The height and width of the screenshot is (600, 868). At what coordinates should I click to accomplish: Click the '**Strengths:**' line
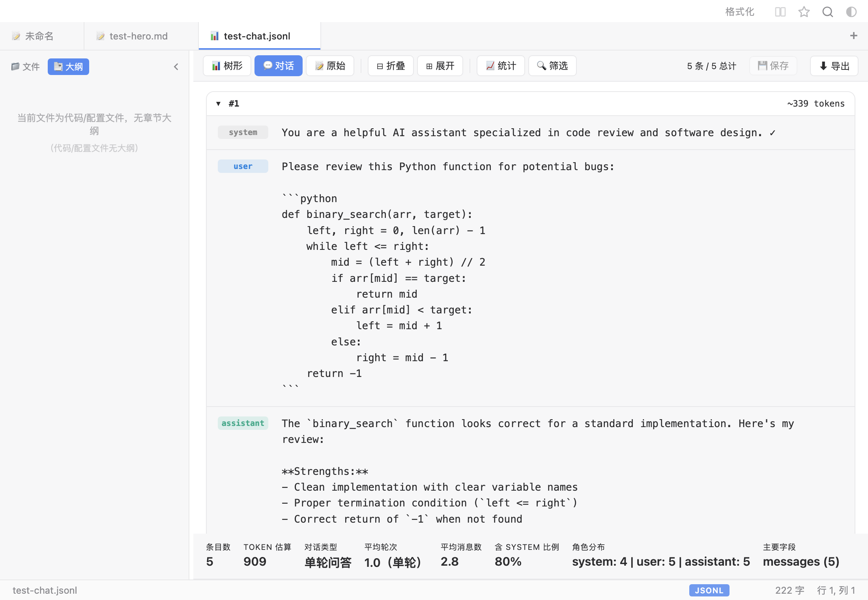tap(325, 471)
